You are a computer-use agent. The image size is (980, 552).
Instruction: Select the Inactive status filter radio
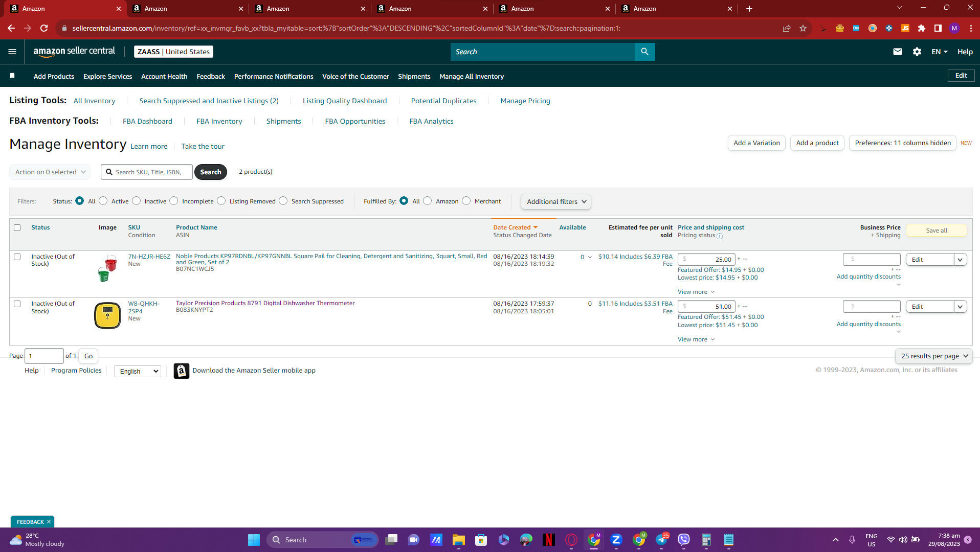[137, 201]
